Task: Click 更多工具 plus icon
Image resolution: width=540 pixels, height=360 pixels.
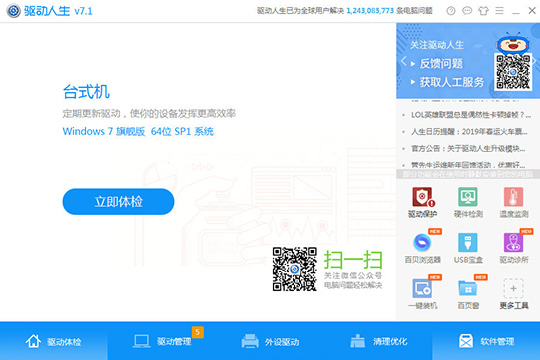Action: pos(513,289)
